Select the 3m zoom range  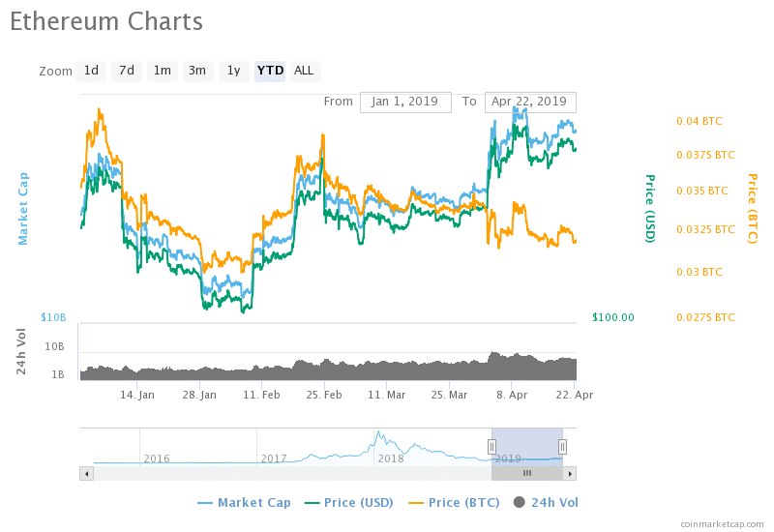coord(198,71)
